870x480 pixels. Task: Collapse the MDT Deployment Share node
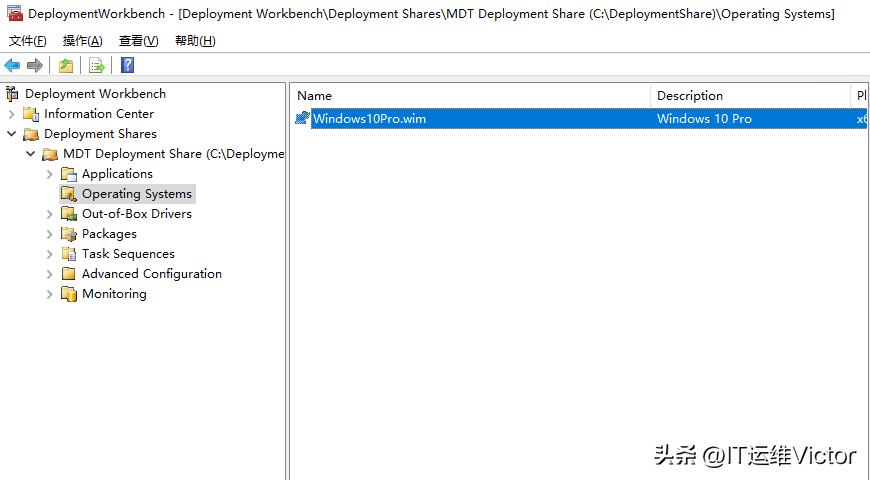click(x=31, y=154)
